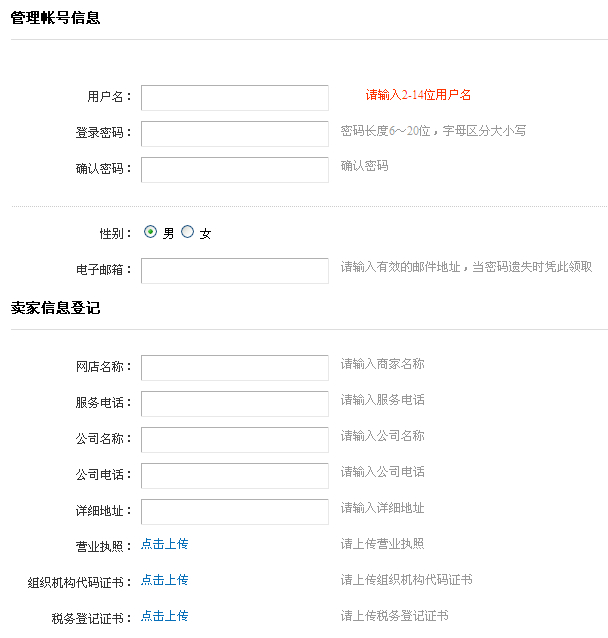Click the red 请输入2-14位用户名 hint
Image resolution: width=608 pixels, height=638 pixels.
(x=418, y=95)
